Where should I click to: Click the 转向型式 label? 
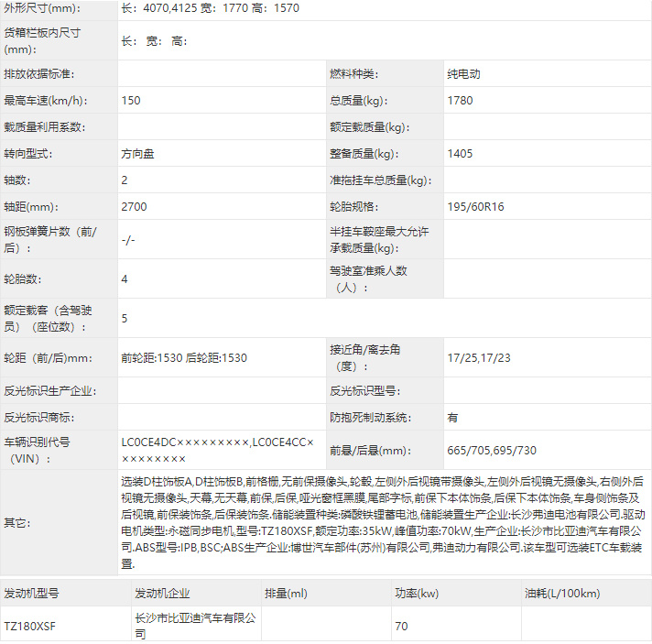point(28,154)
